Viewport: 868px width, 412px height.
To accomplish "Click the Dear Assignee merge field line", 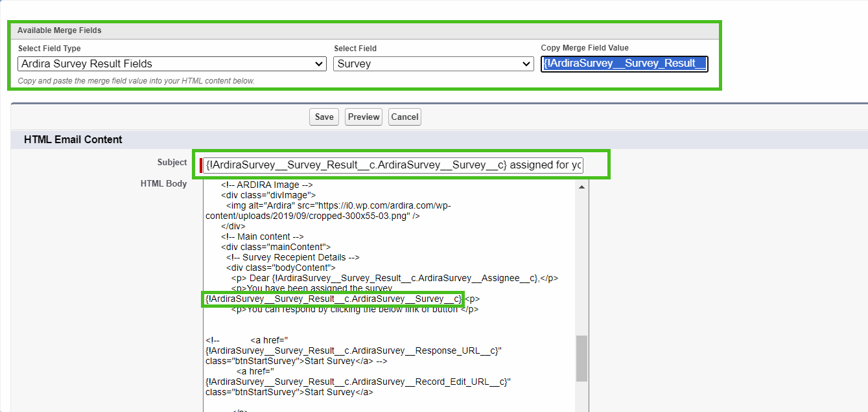I will (394, 278).
